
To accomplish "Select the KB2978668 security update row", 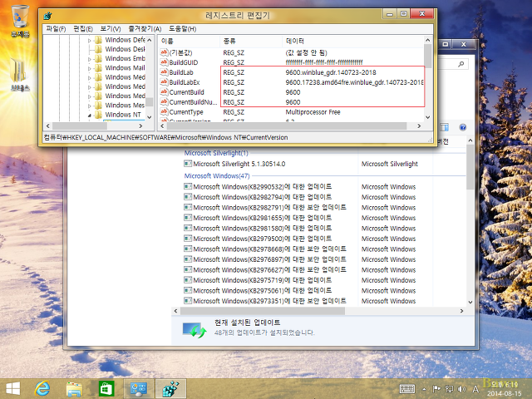I will click(324, 249).
